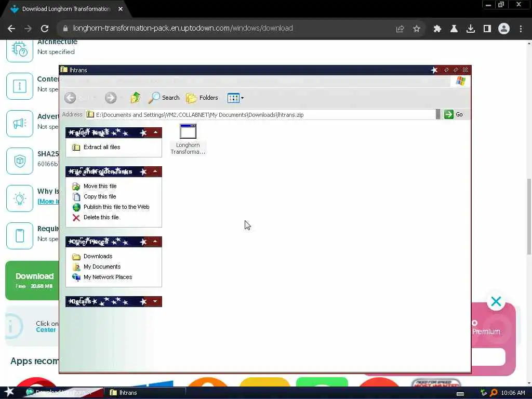Click the system tray clock 10:06 AM

(513, 393)
